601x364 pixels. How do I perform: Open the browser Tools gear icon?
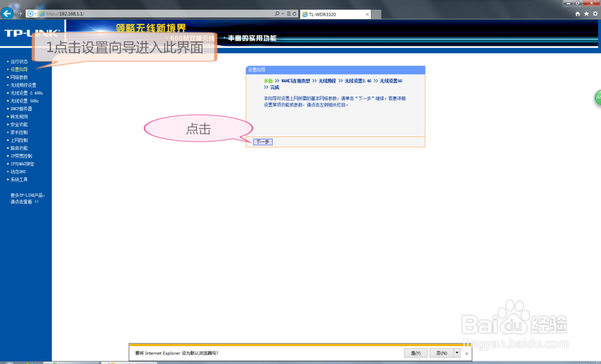[x=595, y=14]
